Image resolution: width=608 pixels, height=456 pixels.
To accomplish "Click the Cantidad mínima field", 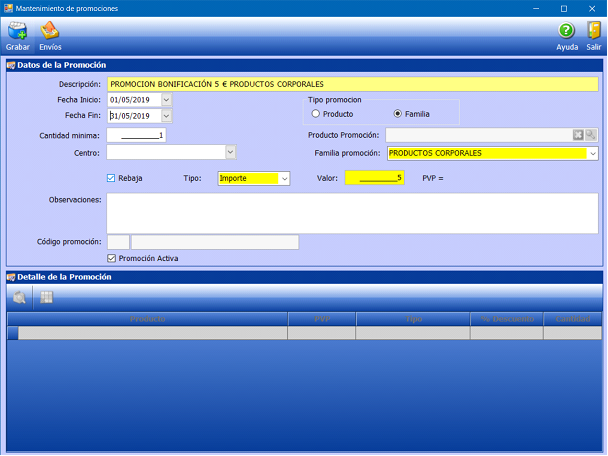I will tap(136, 135).
